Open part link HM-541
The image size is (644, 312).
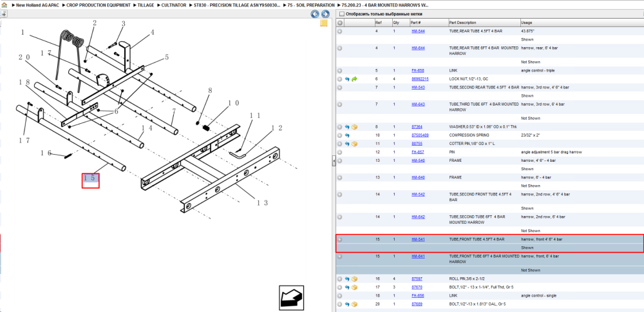(x=418, y=239)
